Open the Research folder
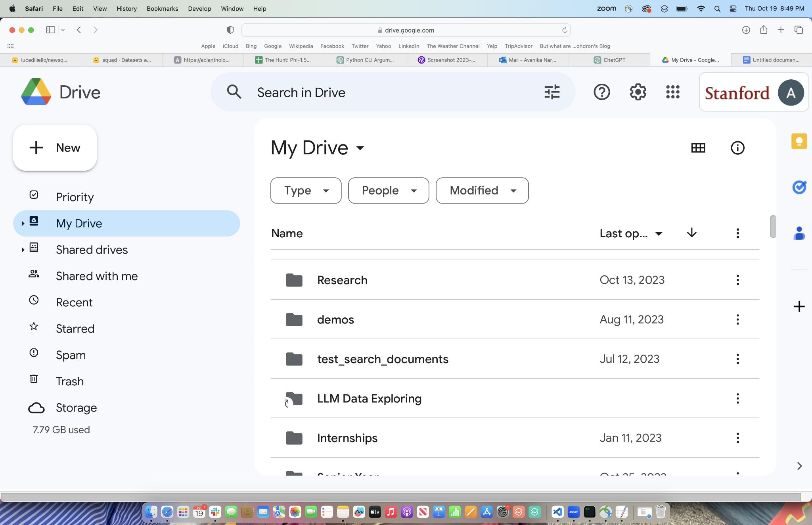The image size is (812, 525). [342, 280]
